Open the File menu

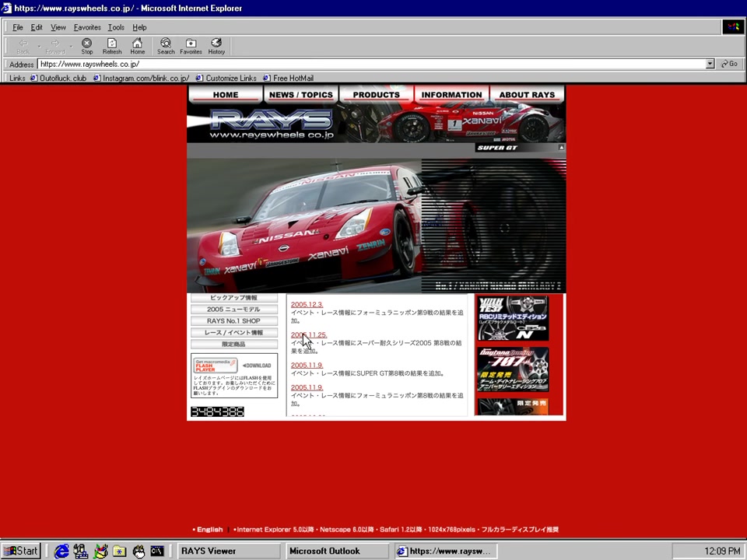(18, 27)
